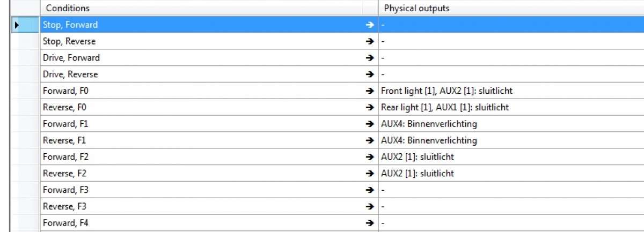Open the Rear light, AUX1 sluitlicht output cell
Image resolution: width=644 pixels, height=232 pixels.
pyautogui.click(x=511, y=108)
